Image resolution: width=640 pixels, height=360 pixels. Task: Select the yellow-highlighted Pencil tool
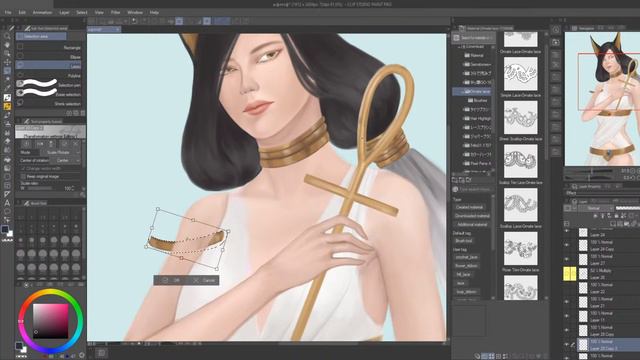click(7, 106)
